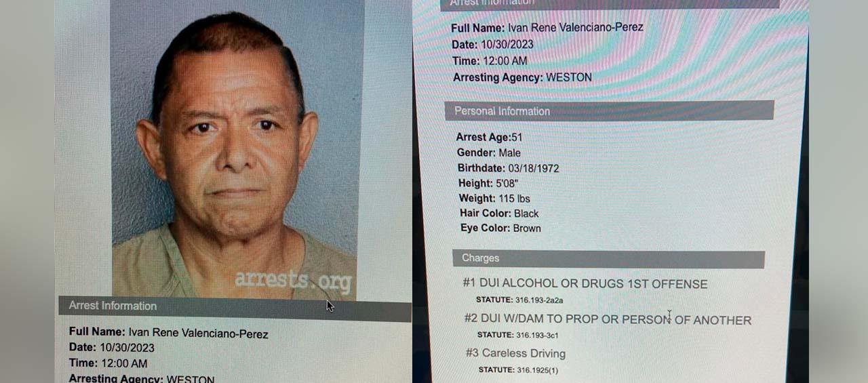Select the Weight 115 lbs entry
The height and width of the screenshot is (383, 868).
(494, 199)
